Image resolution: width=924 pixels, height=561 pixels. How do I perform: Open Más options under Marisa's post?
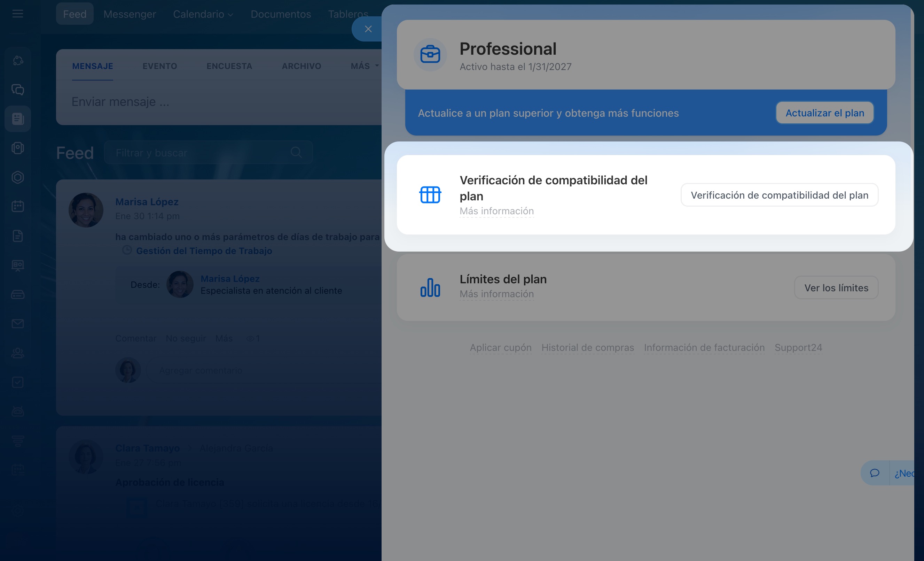[x=224, y=338]
